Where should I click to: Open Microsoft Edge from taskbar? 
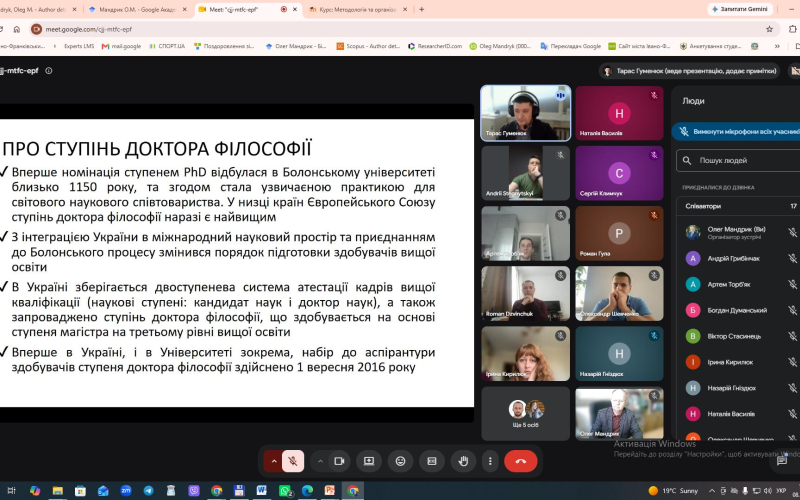coord(307,490)
